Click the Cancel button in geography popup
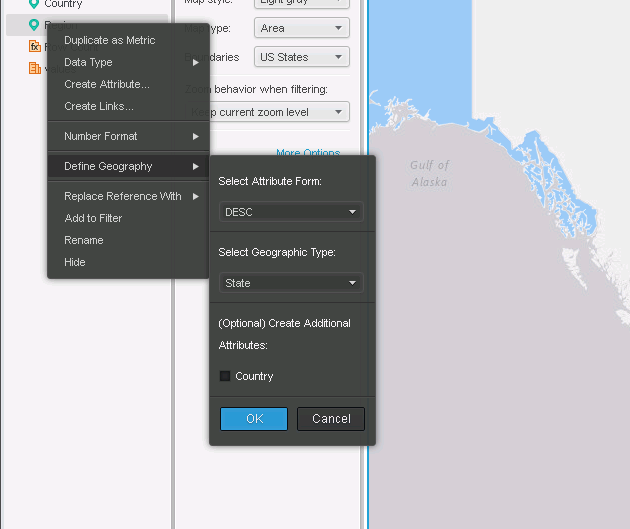 331,419
